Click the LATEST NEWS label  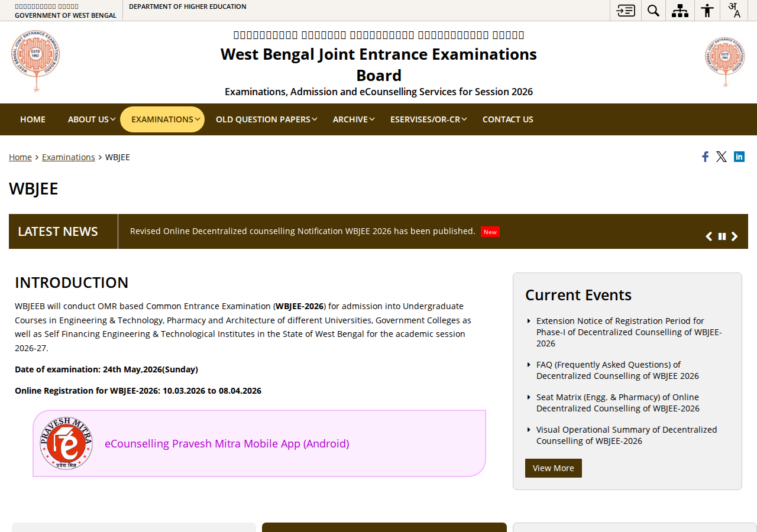coord(58,231)
